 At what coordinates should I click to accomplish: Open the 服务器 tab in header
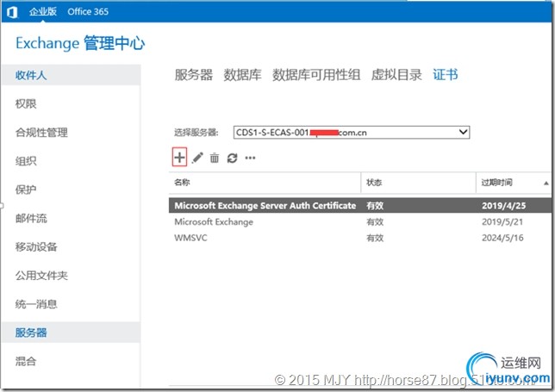(x=194, y=75)
